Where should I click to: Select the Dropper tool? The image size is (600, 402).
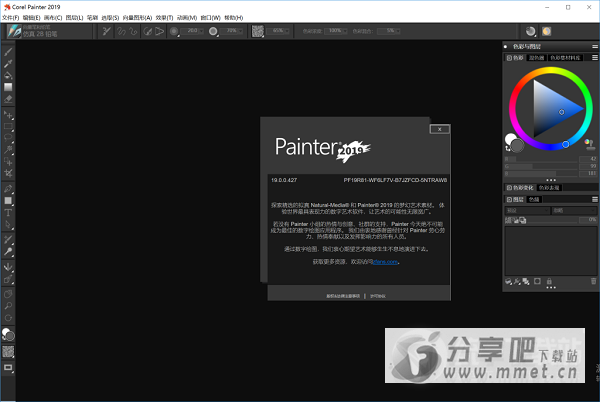(x=8, y=63)
